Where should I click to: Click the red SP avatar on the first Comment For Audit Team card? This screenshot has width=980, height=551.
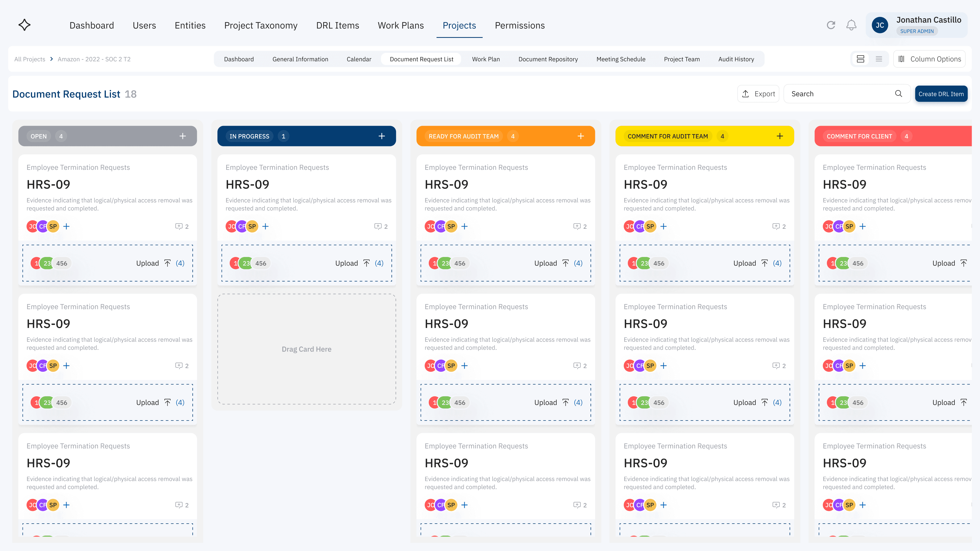[650, 226]
